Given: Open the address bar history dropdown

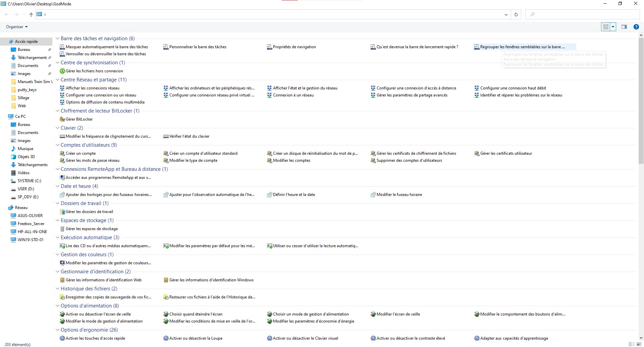Looking at the screenshot, I should pyautogui.click(x=506, y=14).
